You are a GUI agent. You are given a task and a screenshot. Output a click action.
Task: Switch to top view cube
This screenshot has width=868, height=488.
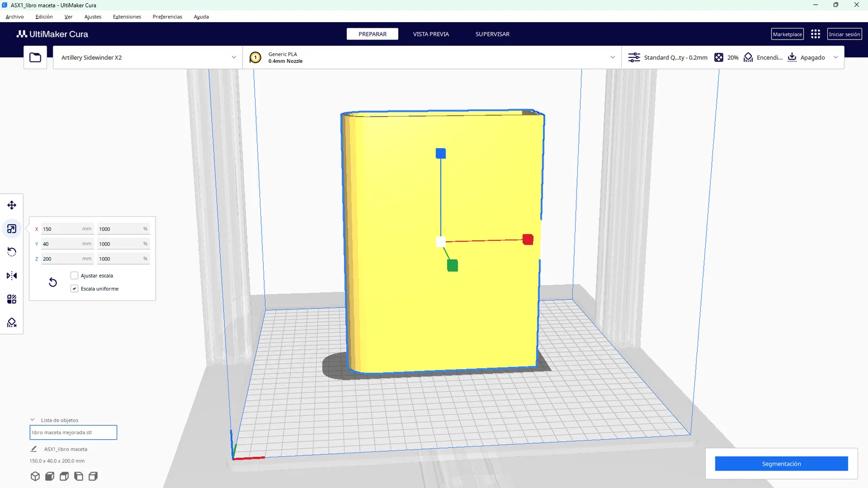coord(64,476)
